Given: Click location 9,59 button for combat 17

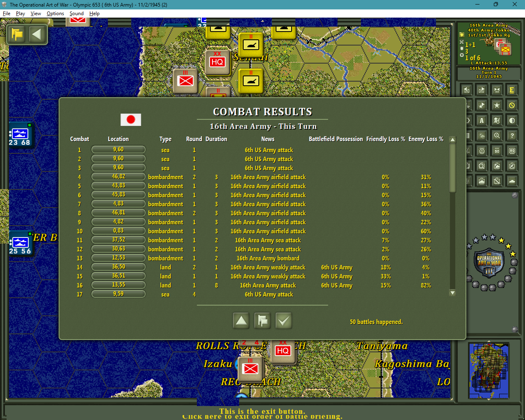Looking at the screenshot, I should pos(119,294).
